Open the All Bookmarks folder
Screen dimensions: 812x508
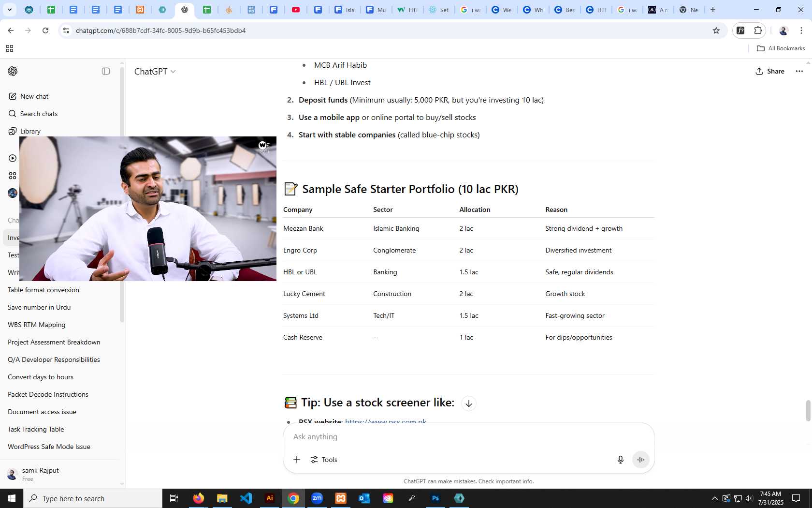coord(781,48)
